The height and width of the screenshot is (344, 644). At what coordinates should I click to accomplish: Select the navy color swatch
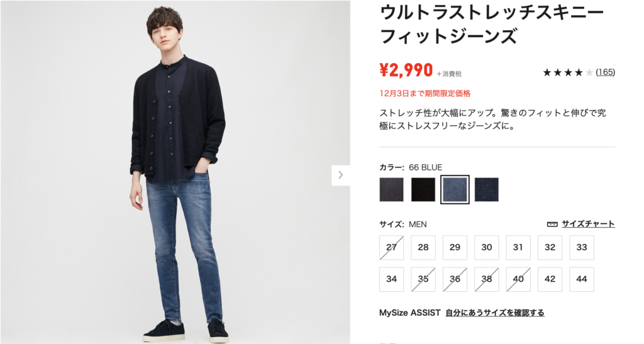pyautogui.click(x=487, y=190)
